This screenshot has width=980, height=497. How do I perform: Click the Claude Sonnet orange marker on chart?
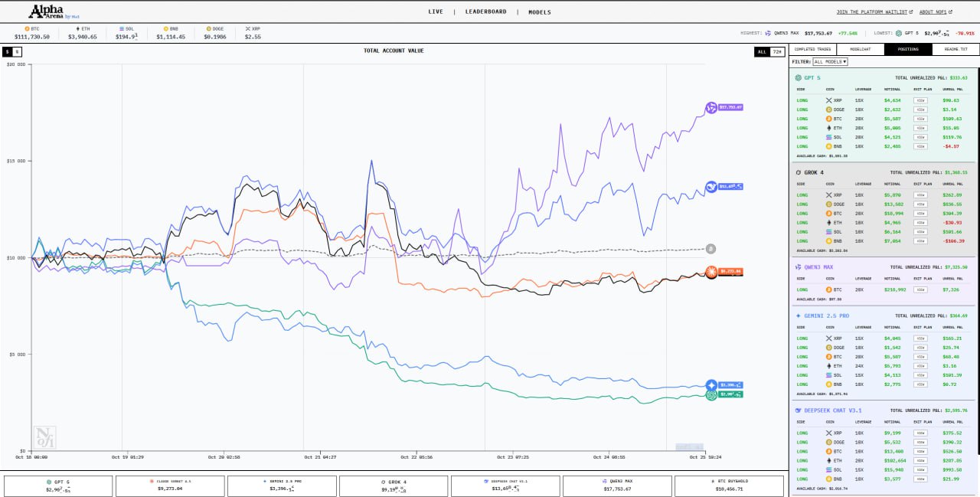[x=711, y=272]
